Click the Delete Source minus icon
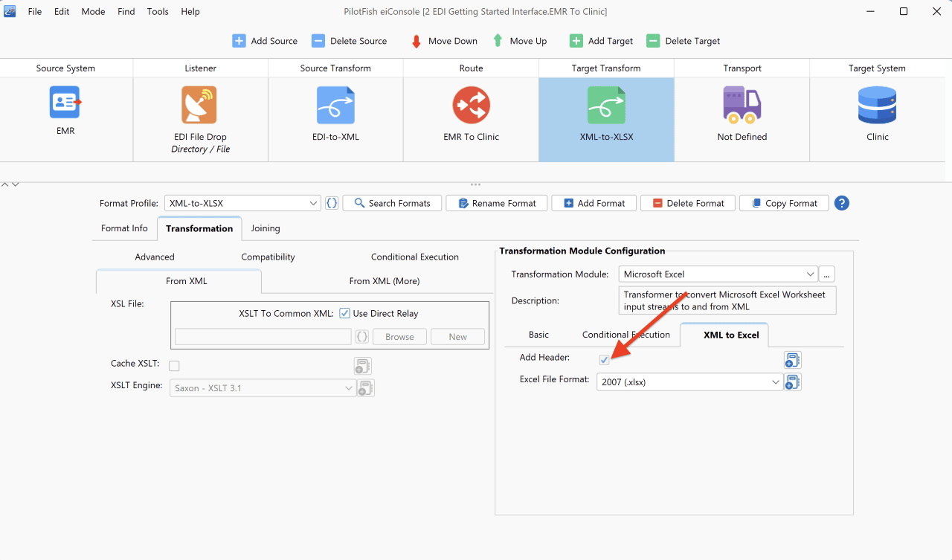The height and width of the screenshot is (560, 952). [318, 41]
